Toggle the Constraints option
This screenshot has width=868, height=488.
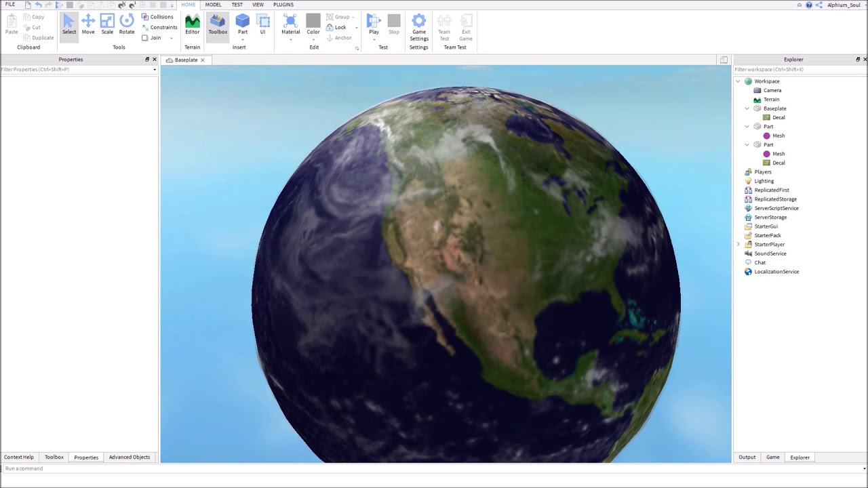coord(159,27)
